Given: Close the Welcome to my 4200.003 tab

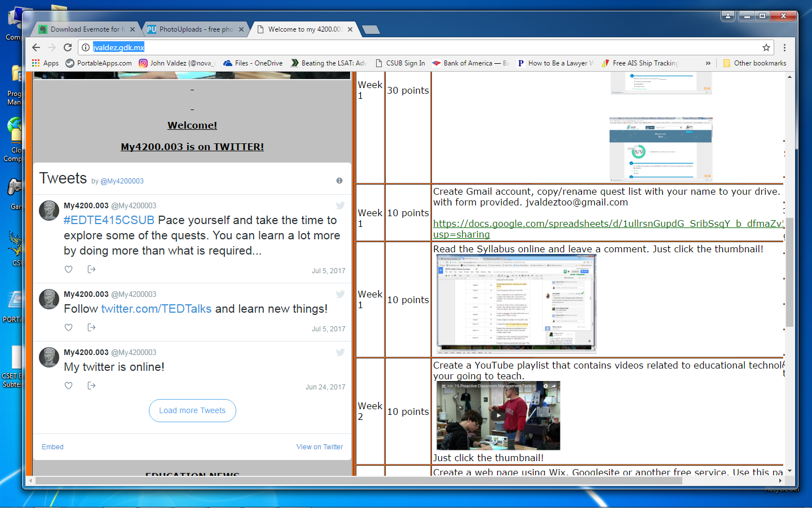Looking at the screenshot, I should point(350,29).
